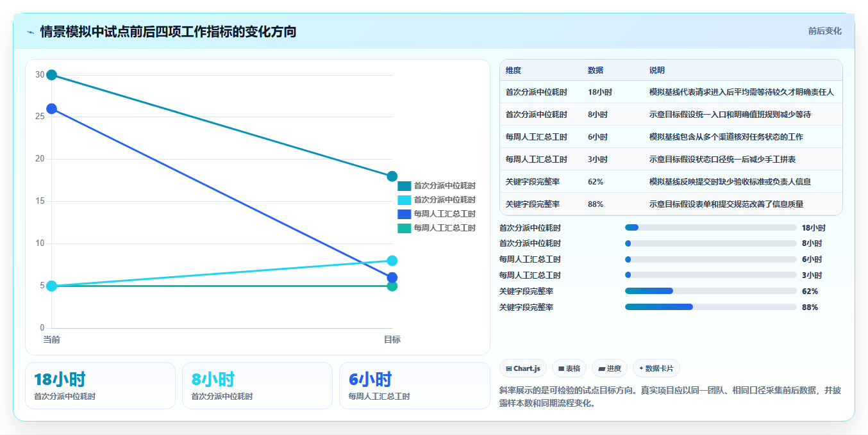Open the 6小时 每周人工汇总工时 data card

(415, 386)
